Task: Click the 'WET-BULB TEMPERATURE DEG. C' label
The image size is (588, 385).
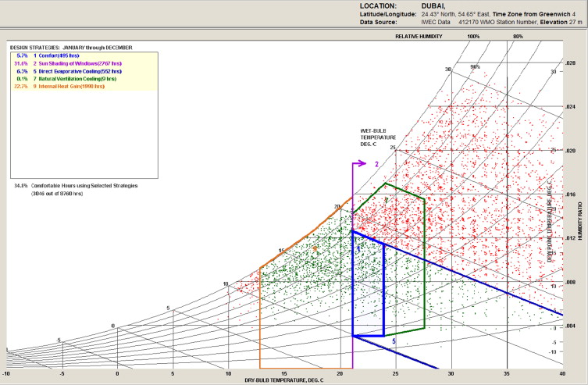Action: click(378, 137)
